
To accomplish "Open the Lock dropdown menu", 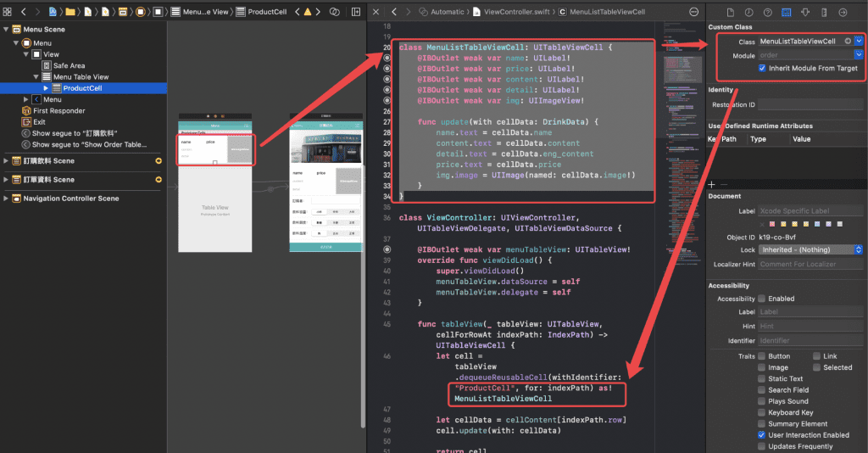I will tap(859, 250).
